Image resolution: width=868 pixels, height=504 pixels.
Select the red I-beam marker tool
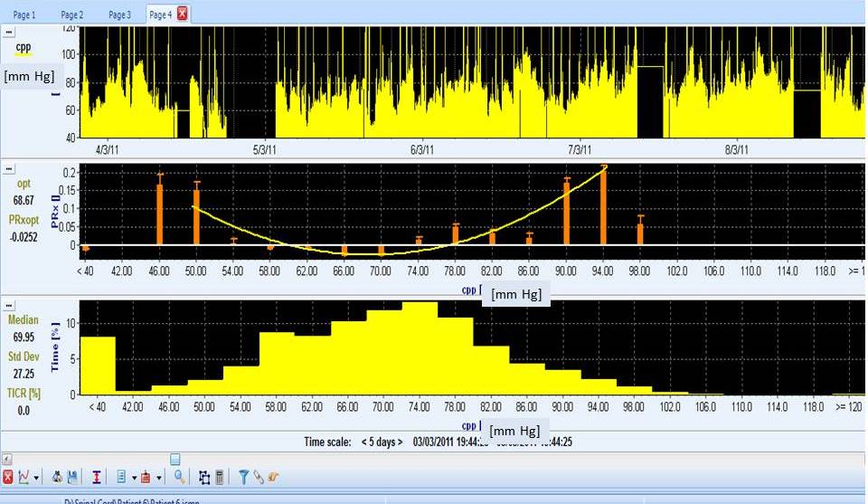pos(96,477)
